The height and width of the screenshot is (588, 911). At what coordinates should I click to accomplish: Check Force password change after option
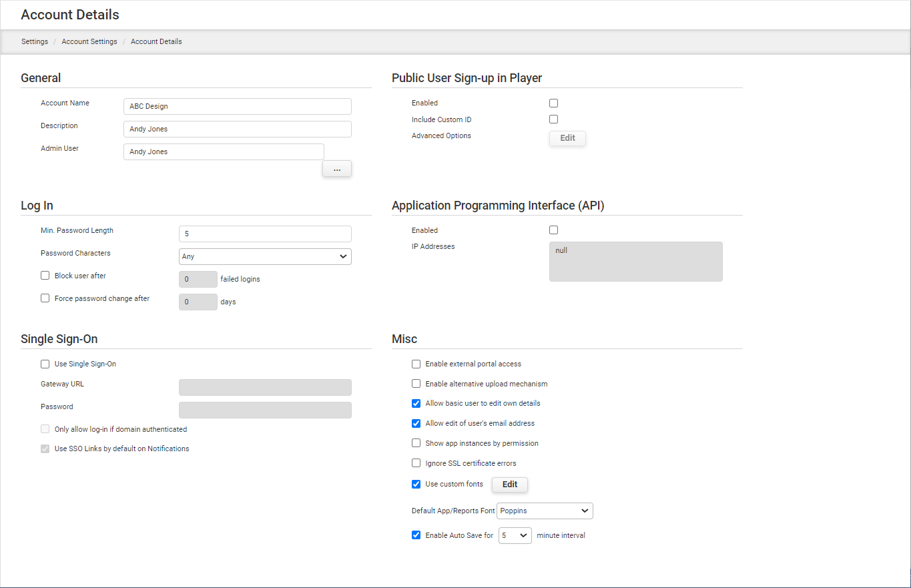pyautogui.click(x=45, y=298)
